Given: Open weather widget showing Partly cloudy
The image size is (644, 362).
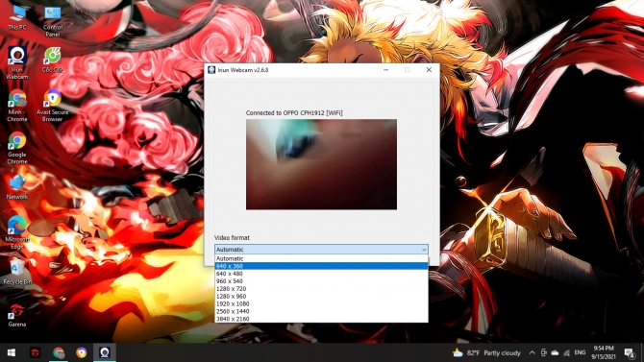Looking at the screenshot, I should tap(486, 352).
